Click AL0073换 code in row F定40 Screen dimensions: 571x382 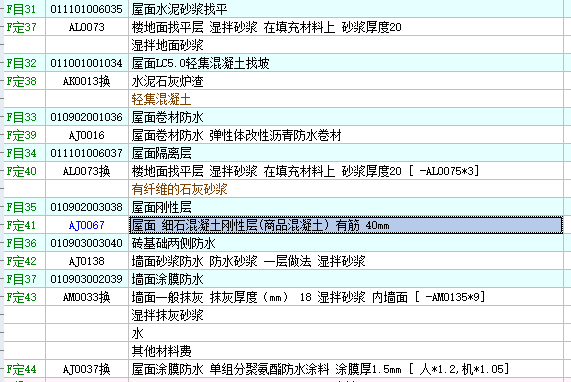click(87, 171)
